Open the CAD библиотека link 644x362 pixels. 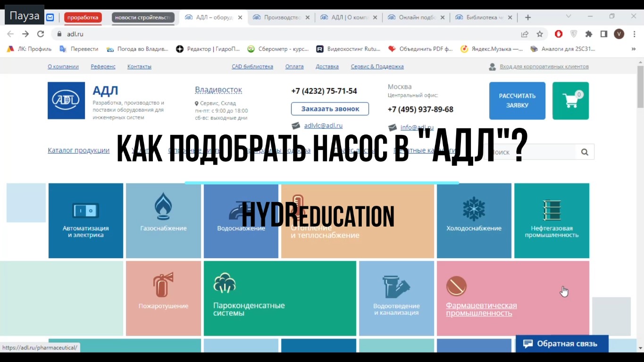pos(252,67)
